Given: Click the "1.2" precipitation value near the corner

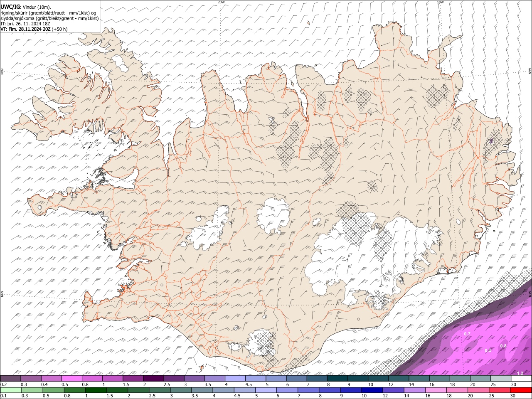Looking at the screenshot, I should pyautogui.click(x=520, y=373).
